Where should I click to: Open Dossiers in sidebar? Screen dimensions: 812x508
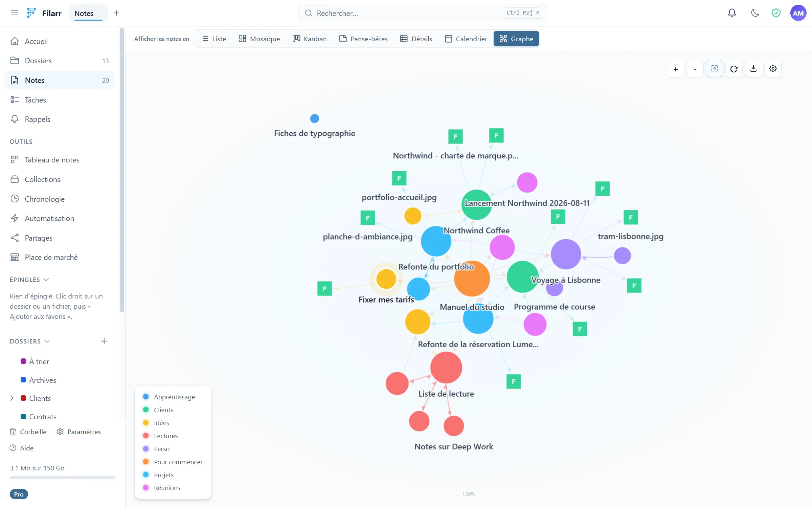60,61
